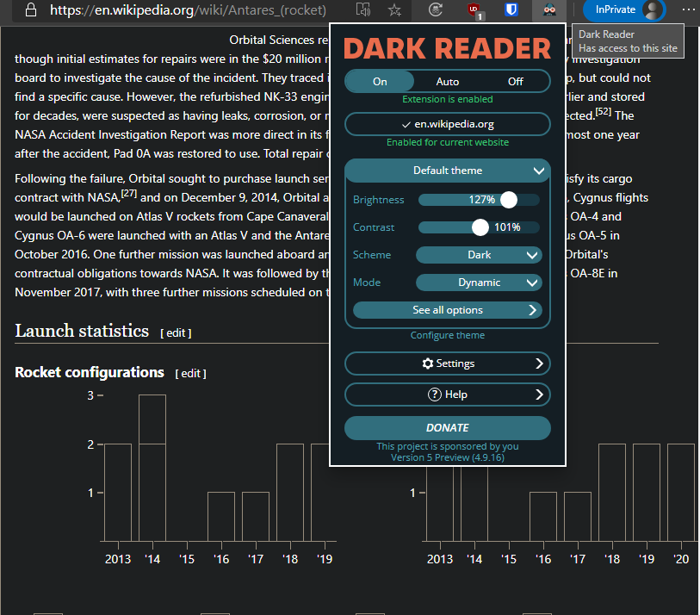This screenshot has width=700, height=615.
Task: Turn Dark Reader Off
Action: pyautogui.click(x=515, y=81)
